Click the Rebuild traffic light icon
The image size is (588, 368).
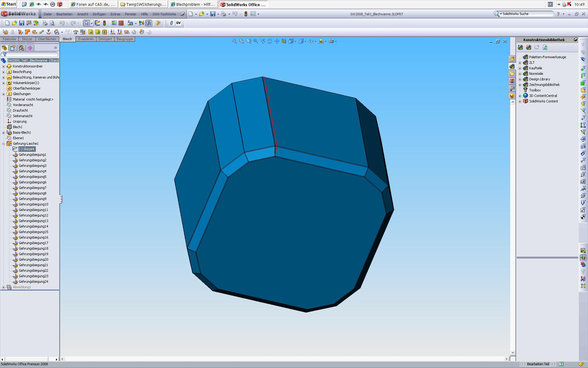104,23
